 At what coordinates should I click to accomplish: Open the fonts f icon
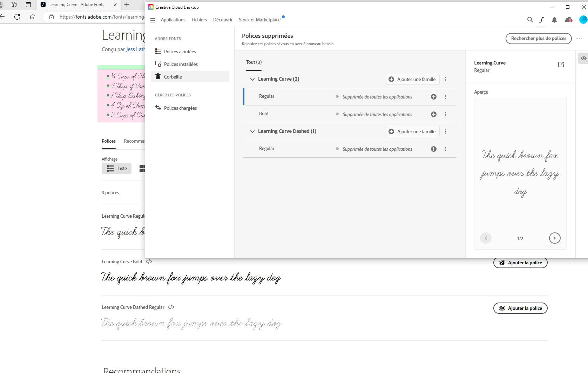click(x=542, y=20)
